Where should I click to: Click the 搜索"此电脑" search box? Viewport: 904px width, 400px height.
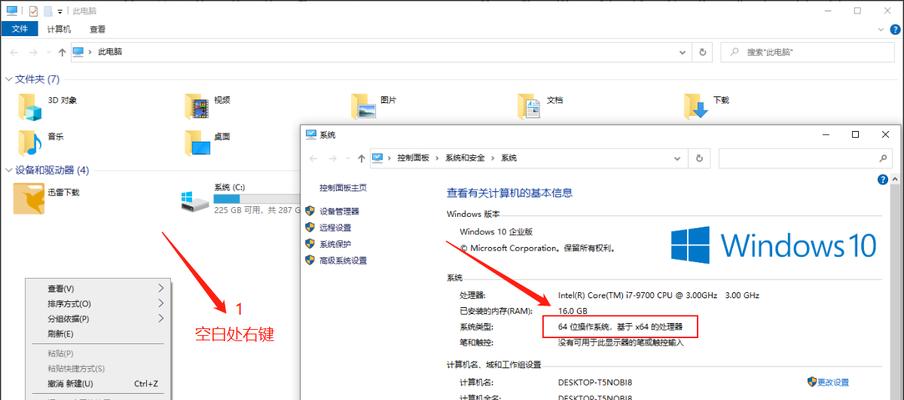pyautogui.click(x=807, y=52)
